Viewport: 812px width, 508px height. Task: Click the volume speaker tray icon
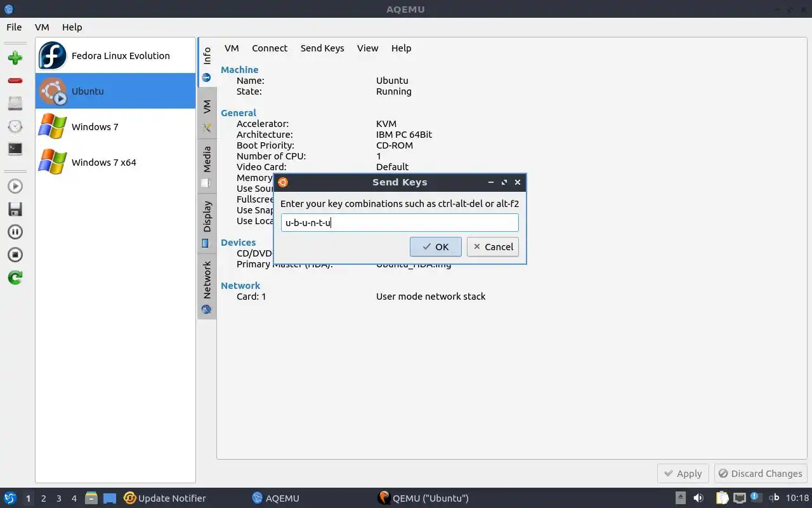[x=698, y=498]
